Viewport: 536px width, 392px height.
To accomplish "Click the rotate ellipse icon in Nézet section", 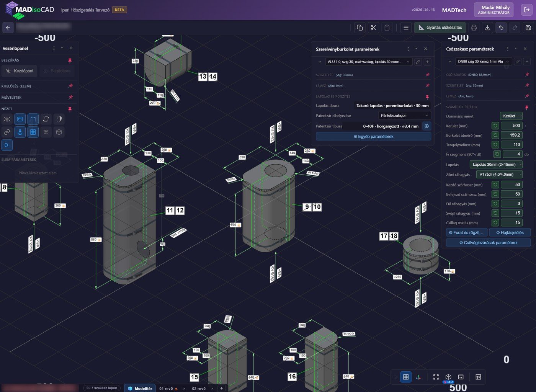I will click(46, 119).
